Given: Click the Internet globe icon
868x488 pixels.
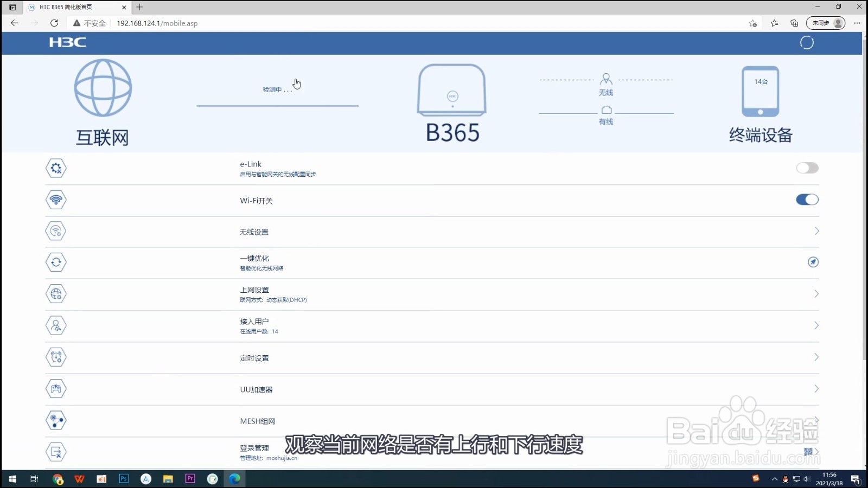Looking at the screenshot, I should (x=103, y=88).
